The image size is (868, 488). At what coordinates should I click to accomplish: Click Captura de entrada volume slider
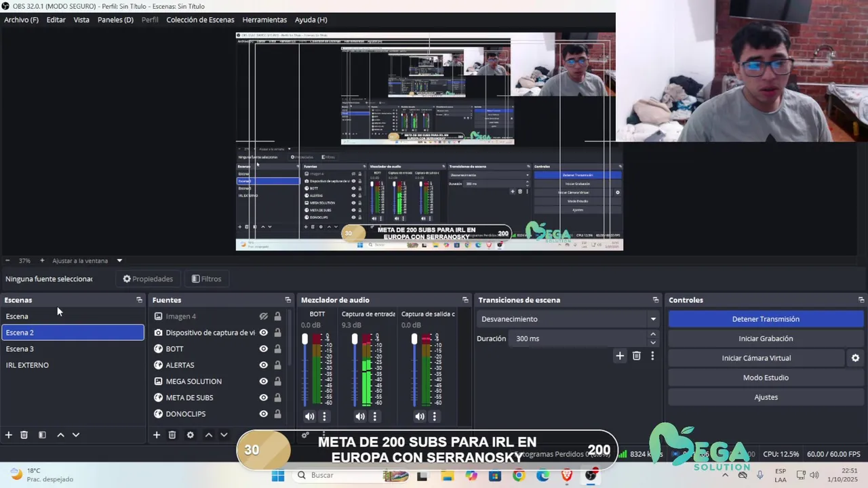click(355, 339)
